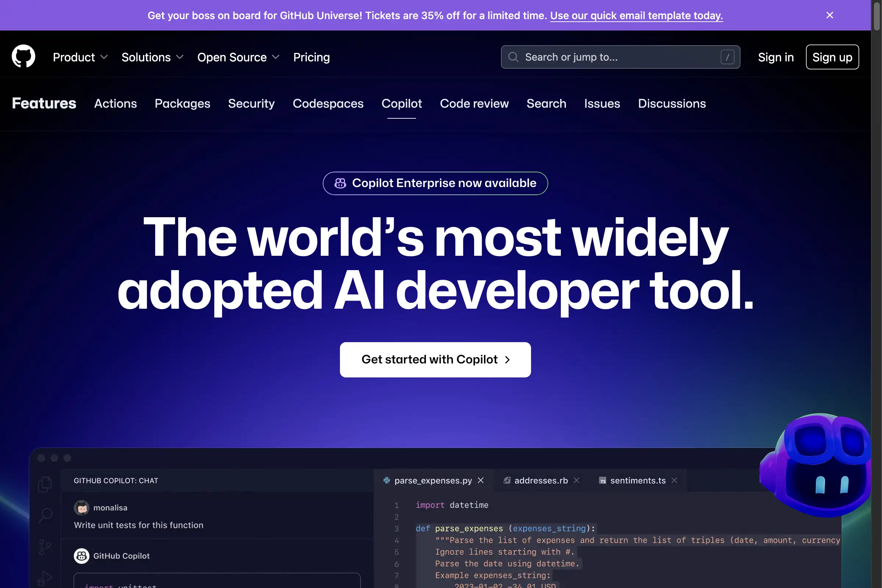Switch to the Actions features tab
Viewport: 882px width, 588px height.
(115, 104)
